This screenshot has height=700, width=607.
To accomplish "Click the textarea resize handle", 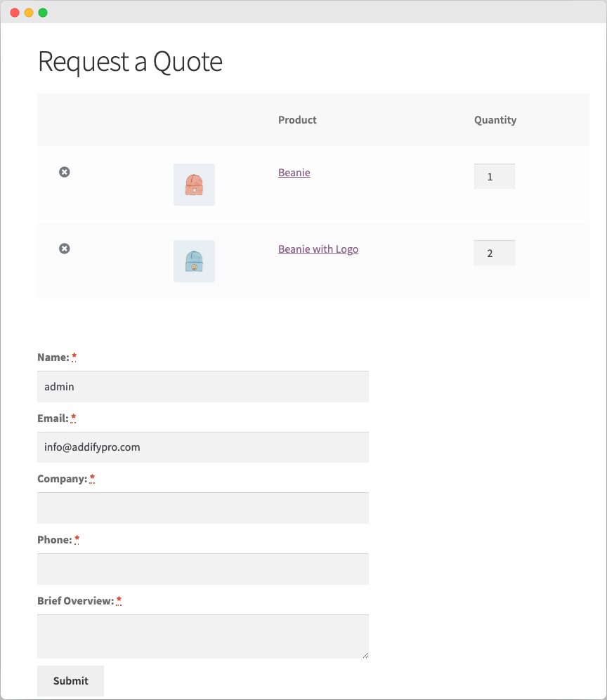I will pyautogui.click(x=365, y=654).
